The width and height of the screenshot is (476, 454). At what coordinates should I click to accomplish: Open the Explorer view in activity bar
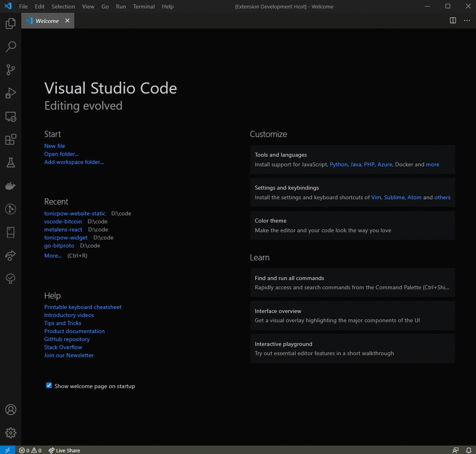[10, 23]
